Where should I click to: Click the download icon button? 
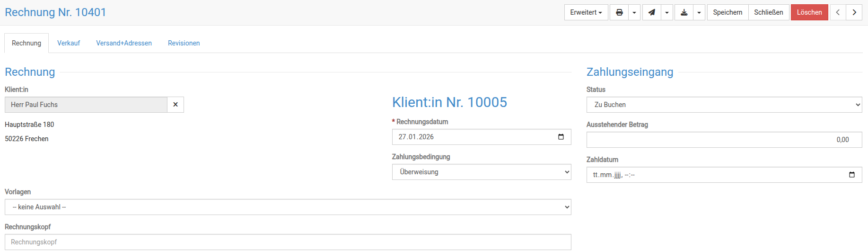684,12
